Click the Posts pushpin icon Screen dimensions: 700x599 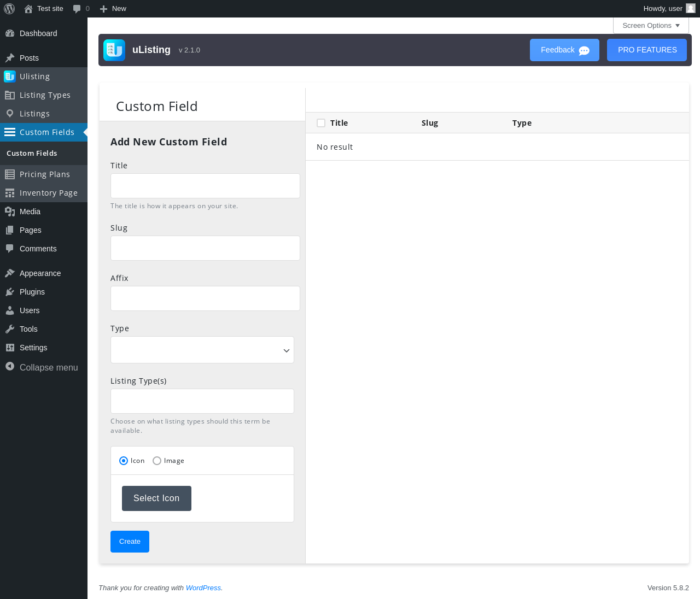tap(10, 58)
